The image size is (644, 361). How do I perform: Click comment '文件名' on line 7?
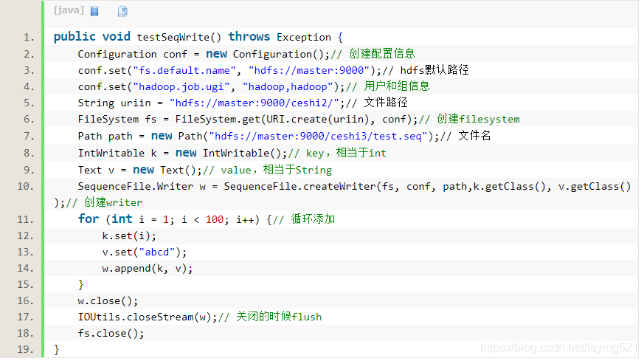click(x=474, y=136)
